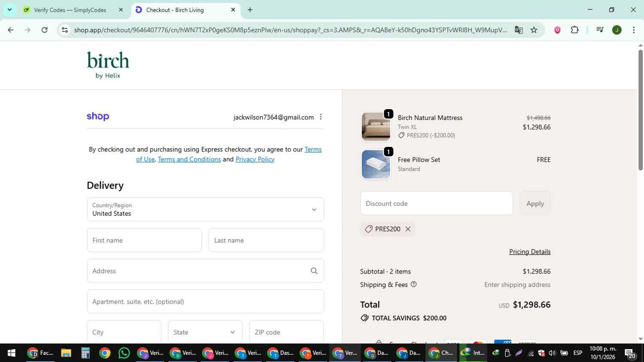
Task: Open the notification center icon
Action: pos(630,353)
